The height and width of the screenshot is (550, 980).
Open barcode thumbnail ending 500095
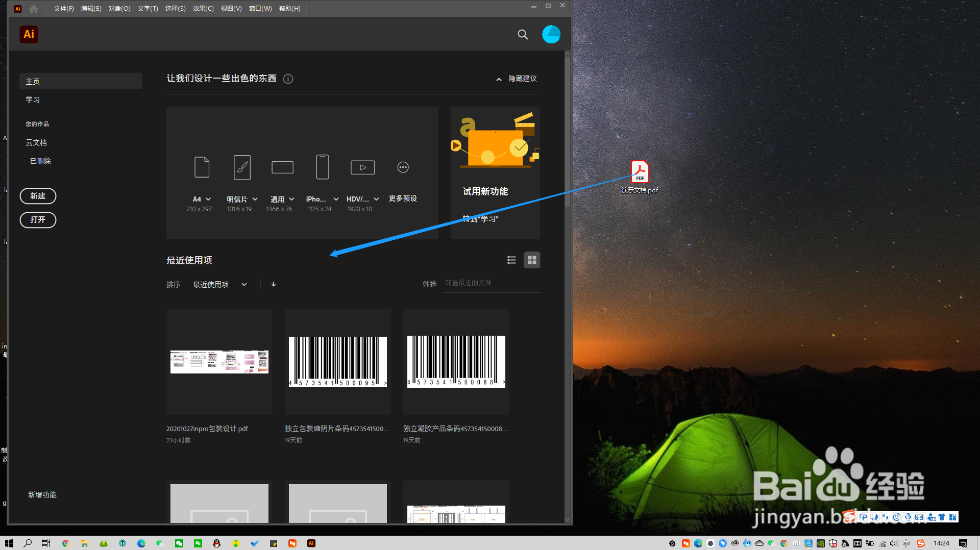(x=338, y=362)
